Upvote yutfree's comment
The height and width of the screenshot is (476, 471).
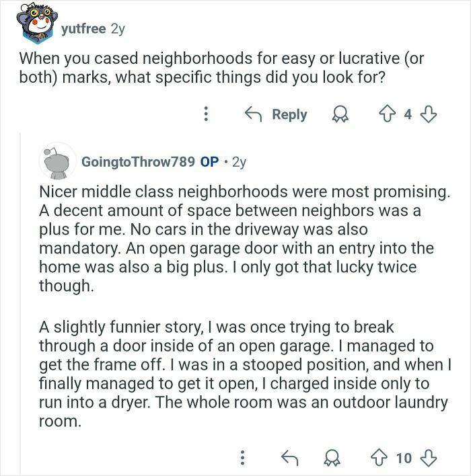point(388,115)
